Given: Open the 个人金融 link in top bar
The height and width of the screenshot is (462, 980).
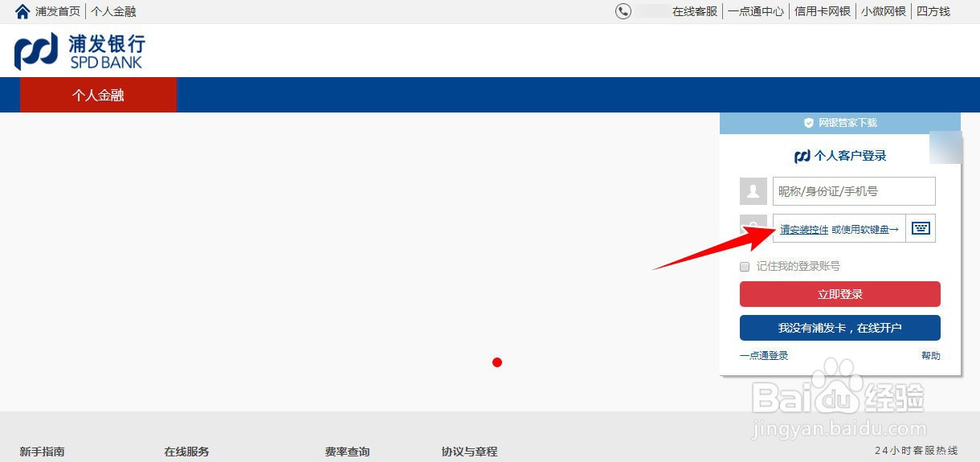Looking at the screenshot, I should [x=113, y=11].
